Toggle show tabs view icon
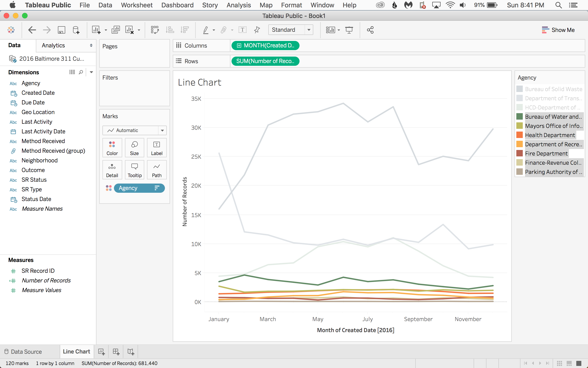This screenshot has width=588, height=368. [579, 363]
